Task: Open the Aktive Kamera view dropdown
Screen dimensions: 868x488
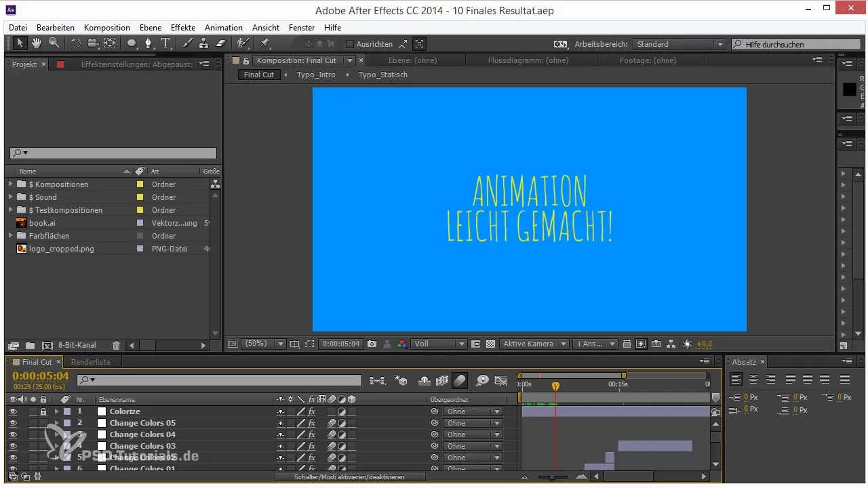Action: click(x=534, y=344)
